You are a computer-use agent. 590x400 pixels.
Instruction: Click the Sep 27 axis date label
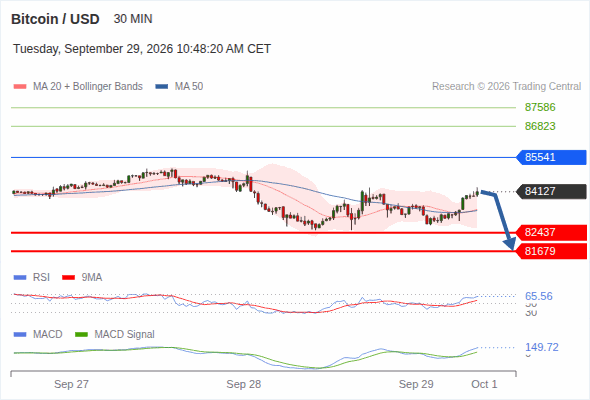coord(71,384)
